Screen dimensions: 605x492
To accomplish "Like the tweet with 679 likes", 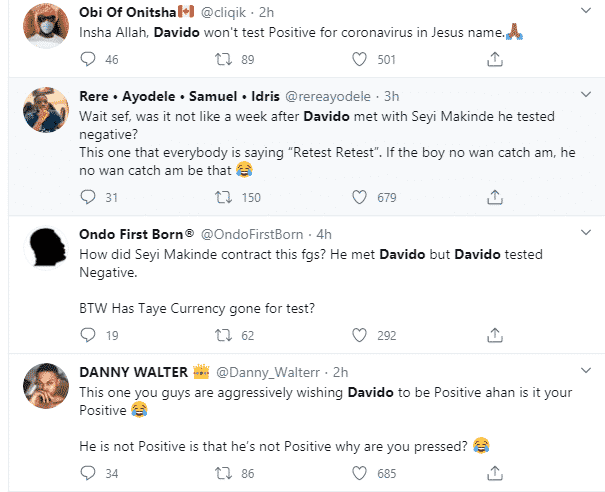I will (x=359, y=197).
